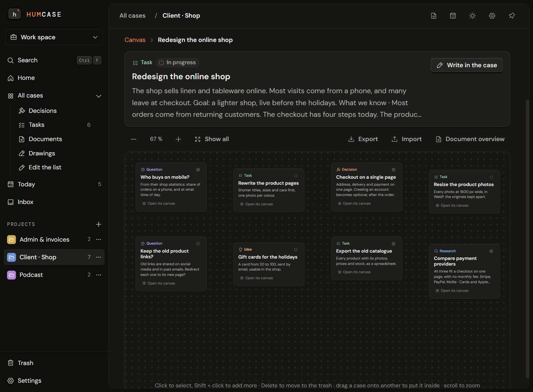Click the Trash bin icon

[x=11, y=363]
